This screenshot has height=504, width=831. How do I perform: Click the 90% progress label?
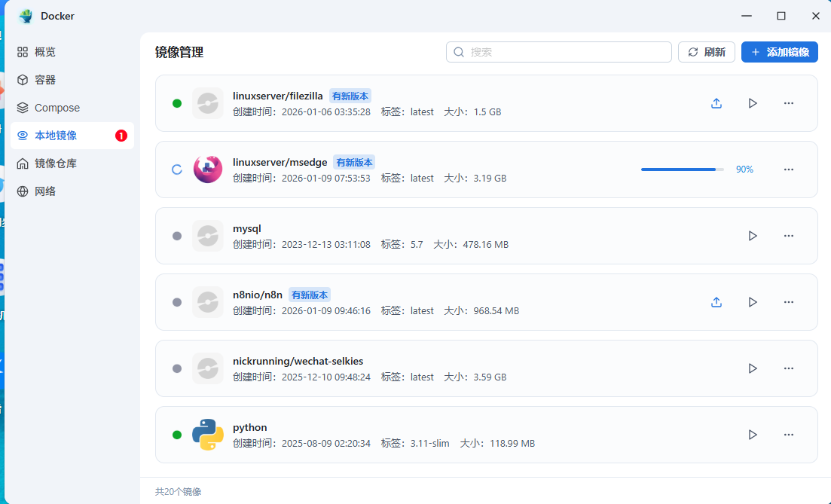click(744, 170)
